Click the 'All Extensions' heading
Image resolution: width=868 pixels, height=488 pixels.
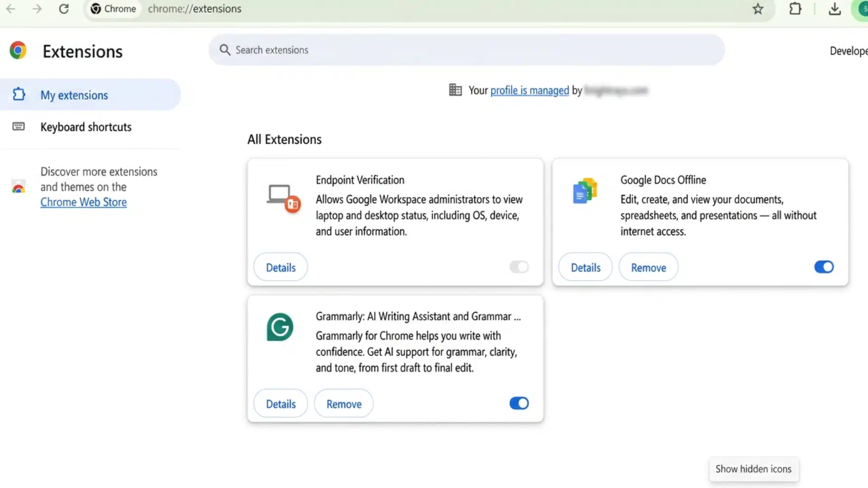284,139
